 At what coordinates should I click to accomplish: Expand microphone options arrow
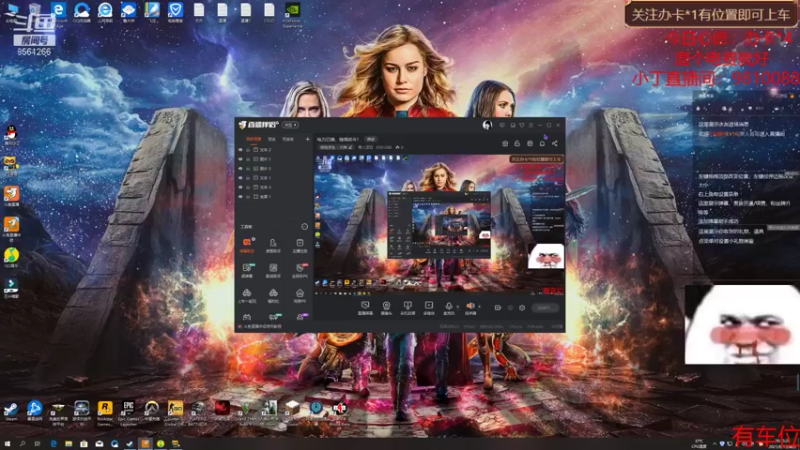(x=457, y=307)
